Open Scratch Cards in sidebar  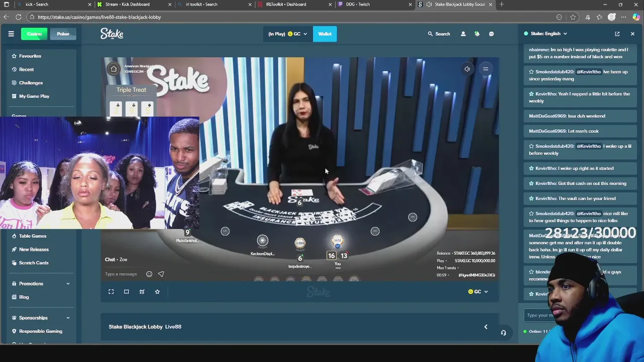pyautogui.click(x=34, y=263)
